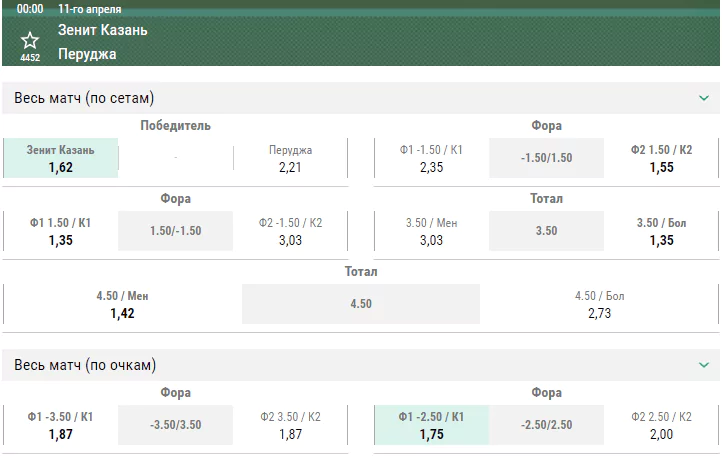Click the Зенит Казань team name in header

point(103,30)
